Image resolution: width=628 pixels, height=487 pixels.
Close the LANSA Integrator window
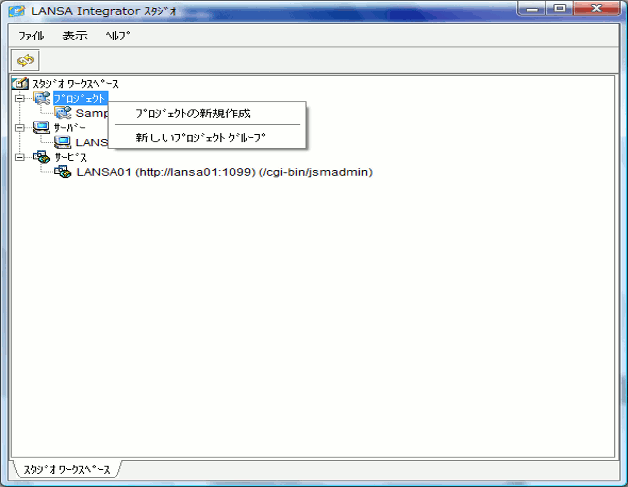(596, 8)
